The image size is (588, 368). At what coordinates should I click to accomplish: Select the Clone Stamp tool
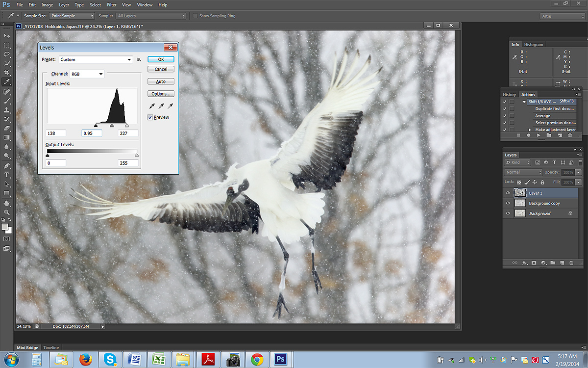coord(7,110)
